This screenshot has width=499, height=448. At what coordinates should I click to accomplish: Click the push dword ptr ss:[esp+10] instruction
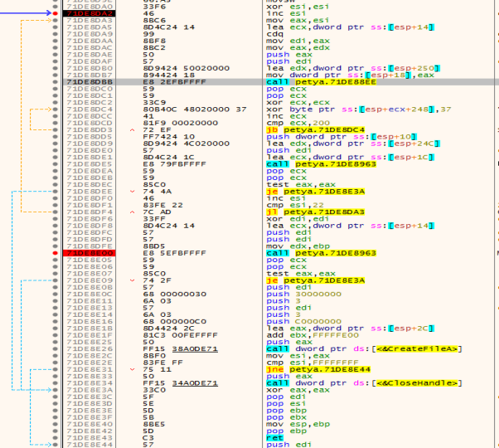click(342, 137)
